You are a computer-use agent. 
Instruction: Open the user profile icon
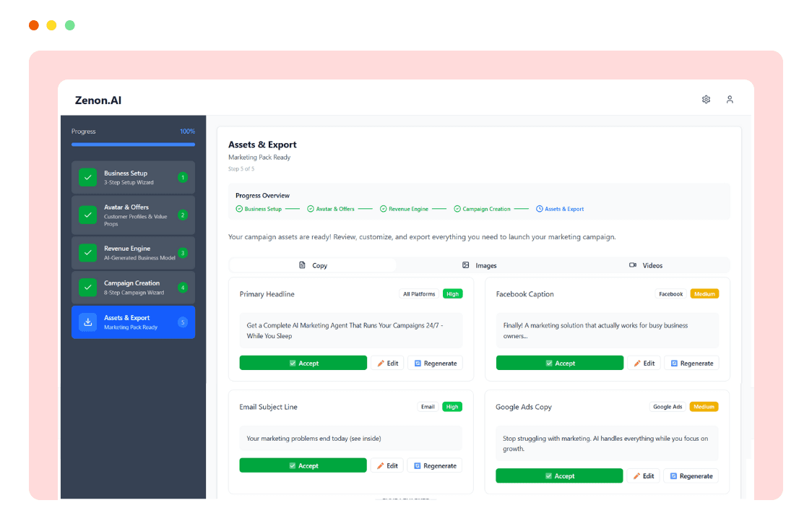coord(730,99)
